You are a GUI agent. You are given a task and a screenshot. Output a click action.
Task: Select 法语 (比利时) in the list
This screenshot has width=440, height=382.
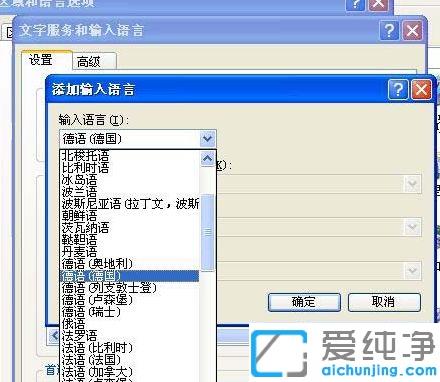[x=130, y=348]
